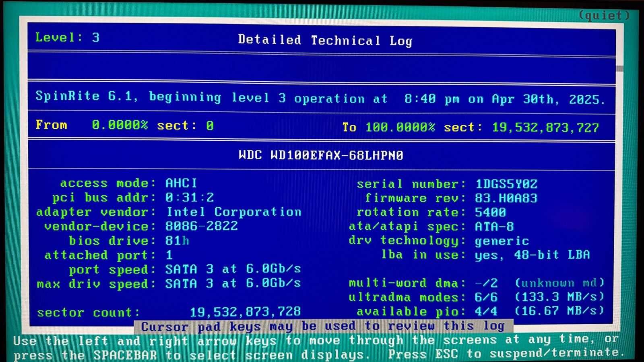Click the 'sector count:' label
This screenshot has height=362, width=644.
(x=89, y=313)
